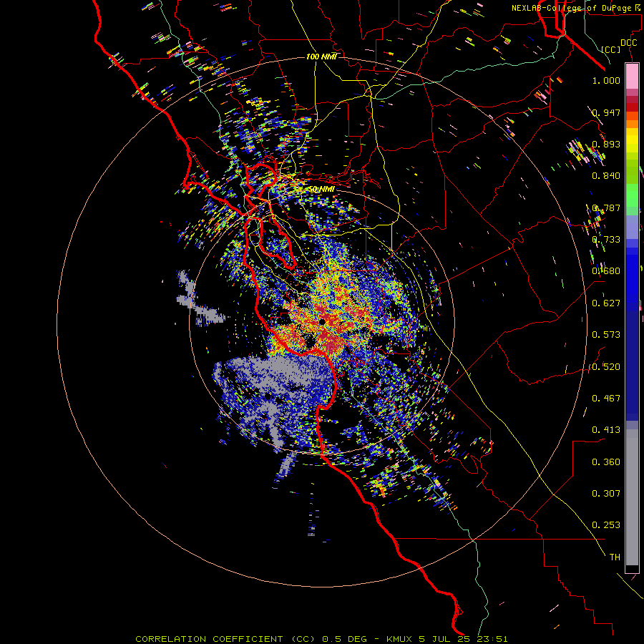This screenshot has height=644, width=644.
Task: Click the pink top segment of color bar
Action: [x=632, y=77]
